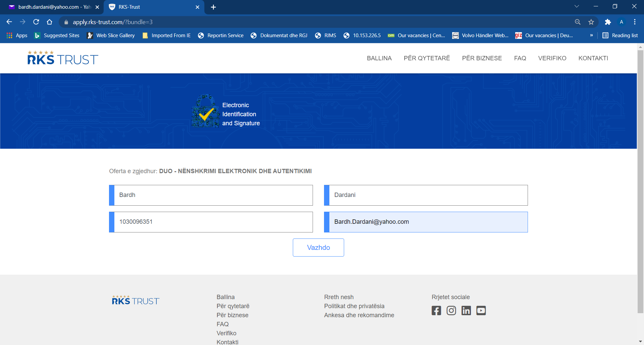The image size is (644, 345).
Task: Click the RKS Trust header logo
Action: [x=63, y=58]
